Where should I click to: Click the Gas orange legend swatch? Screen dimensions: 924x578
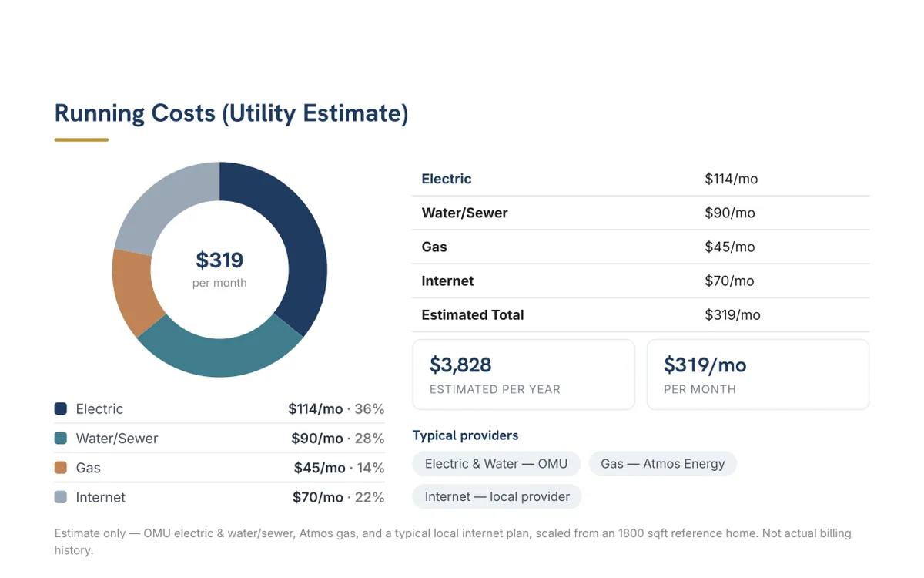[61, 468]
